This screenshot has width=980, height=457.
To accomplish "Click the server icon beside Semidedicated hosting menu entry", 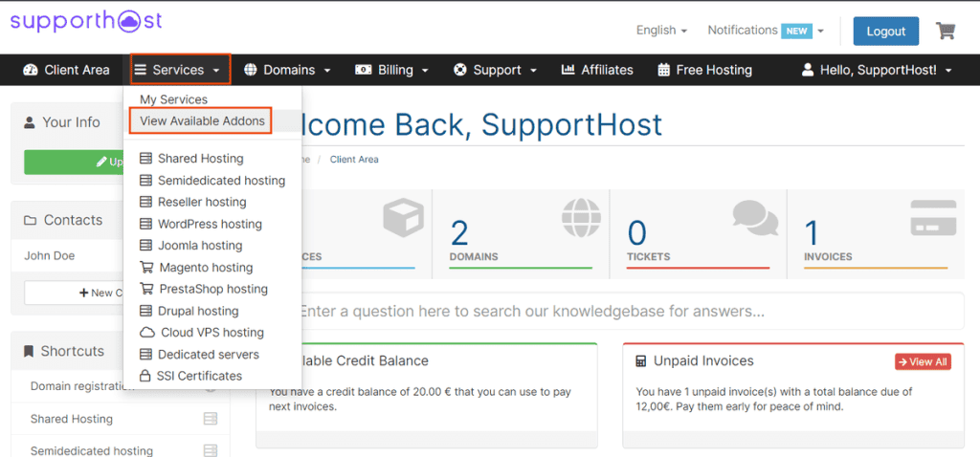I will 145,181.
